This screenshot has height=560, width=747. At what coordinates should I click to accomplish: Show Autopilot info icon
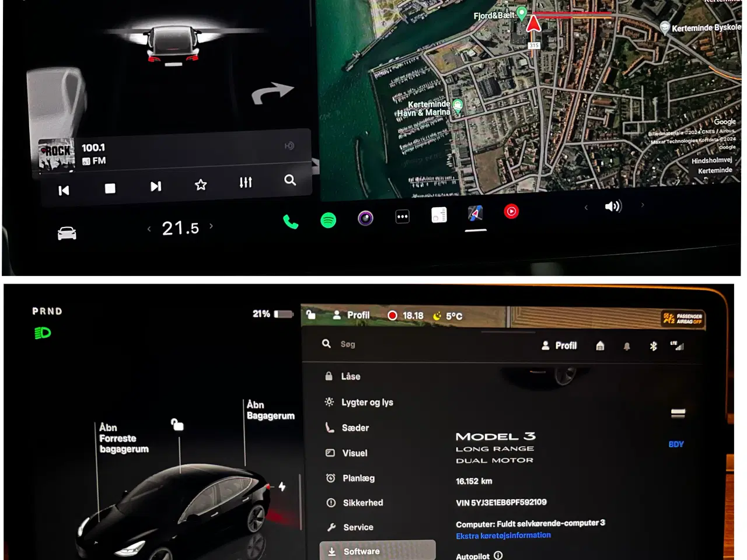(x=498, y=555)
